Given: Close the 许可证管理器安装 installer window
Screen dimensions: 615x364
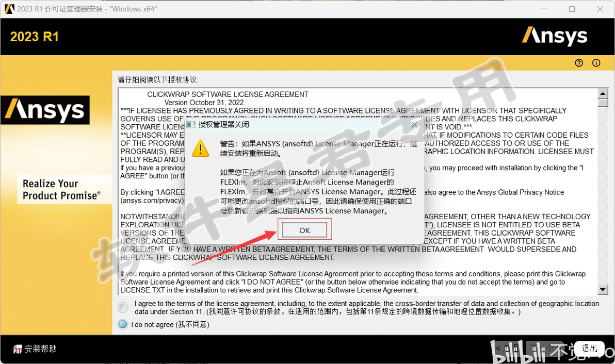Looking at the screenshot, I should point(600,9).
